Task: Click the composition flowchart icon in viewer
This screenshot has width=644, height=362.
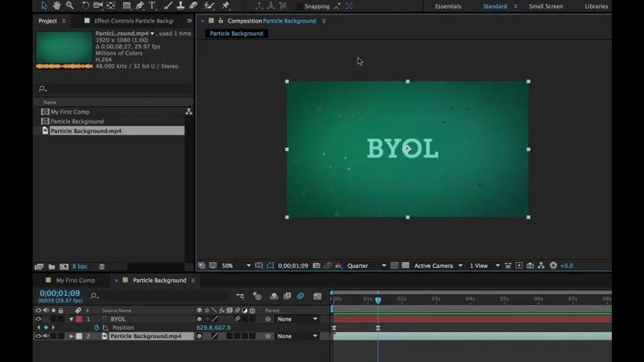Action: pos(541,265)
